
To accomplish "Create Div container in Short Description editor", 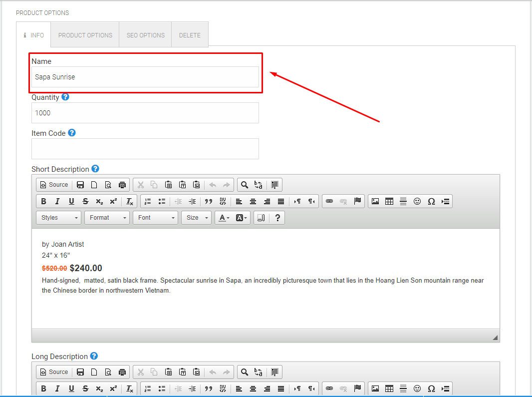I will click(x=223, y=201).
